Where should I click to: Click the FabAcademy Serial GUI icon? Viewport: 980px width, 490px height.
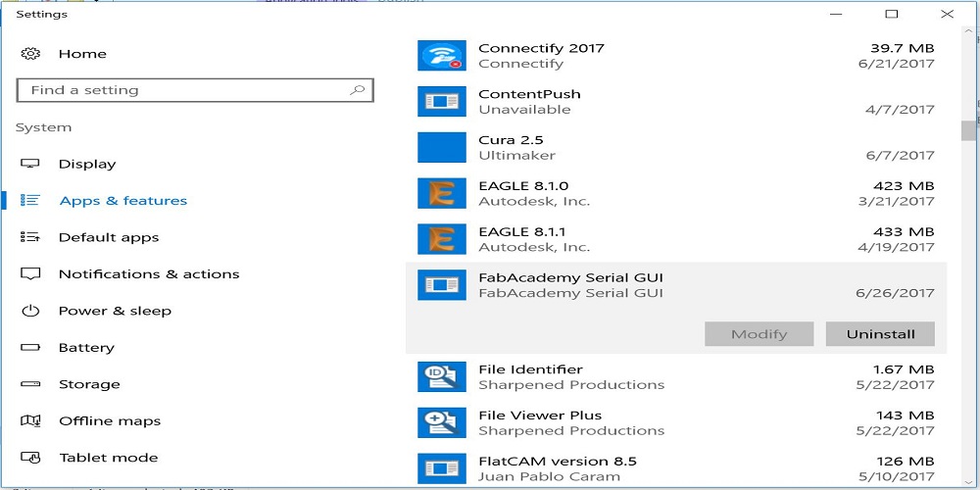[442, 285]
